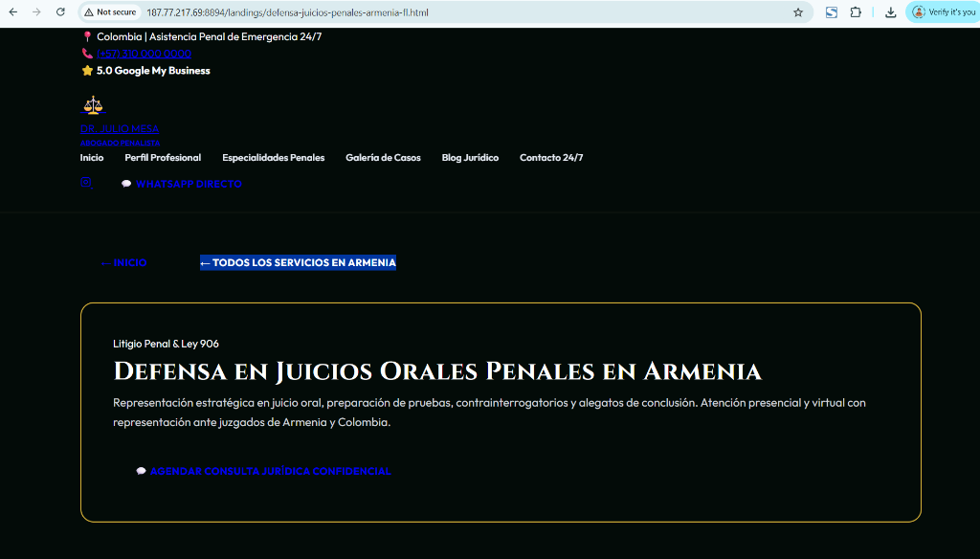The image size is (980, 559).
Task: Reload the page with refresh icon
Action: pos(60,11)
